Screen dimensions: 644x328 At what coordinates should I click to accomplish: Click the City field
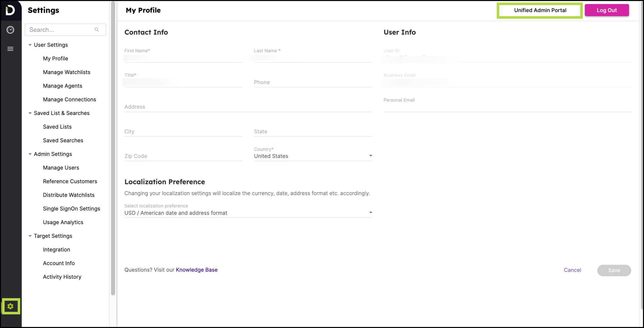[183, 132]
